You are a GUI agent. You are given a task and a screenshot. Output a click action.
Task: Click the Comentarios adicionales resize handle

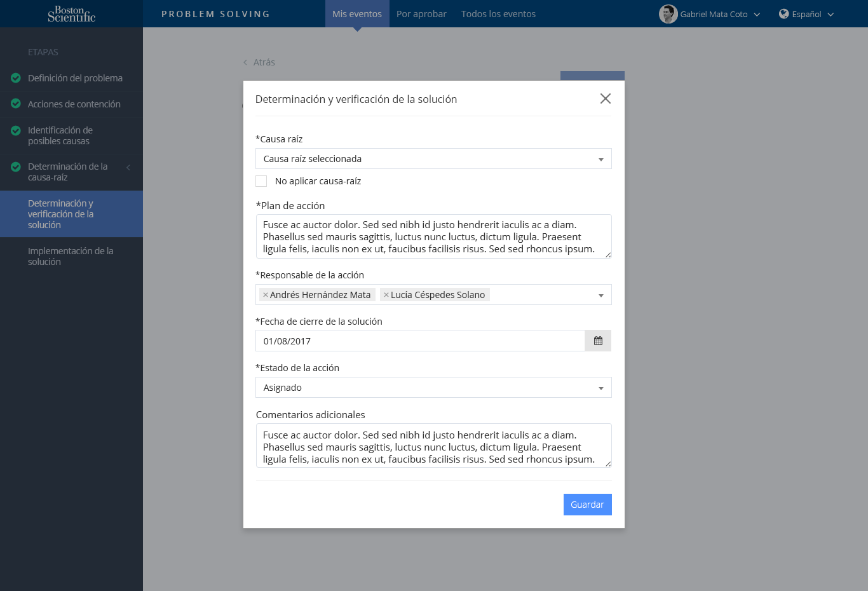[608, 464]
